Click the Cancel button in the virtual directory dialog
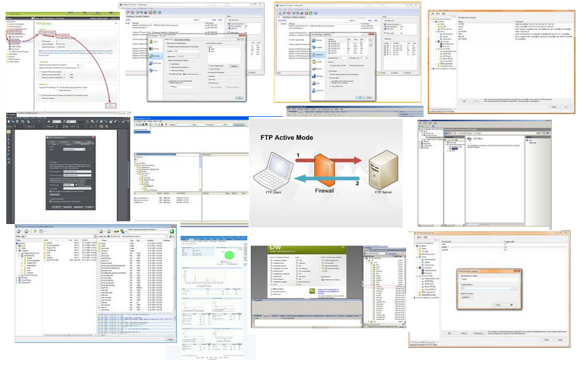This screenshot has height=366, width=588. [499, 304]
